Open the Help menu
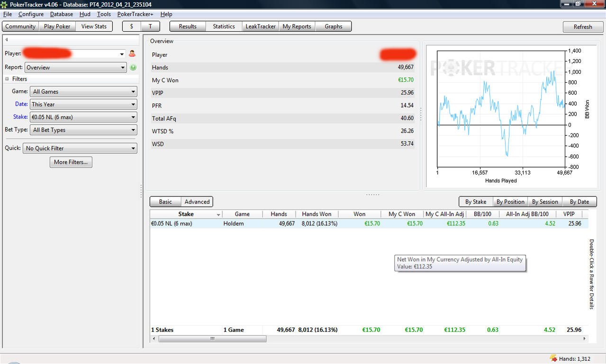The image size is (606, 364). (x=166, y=14)
